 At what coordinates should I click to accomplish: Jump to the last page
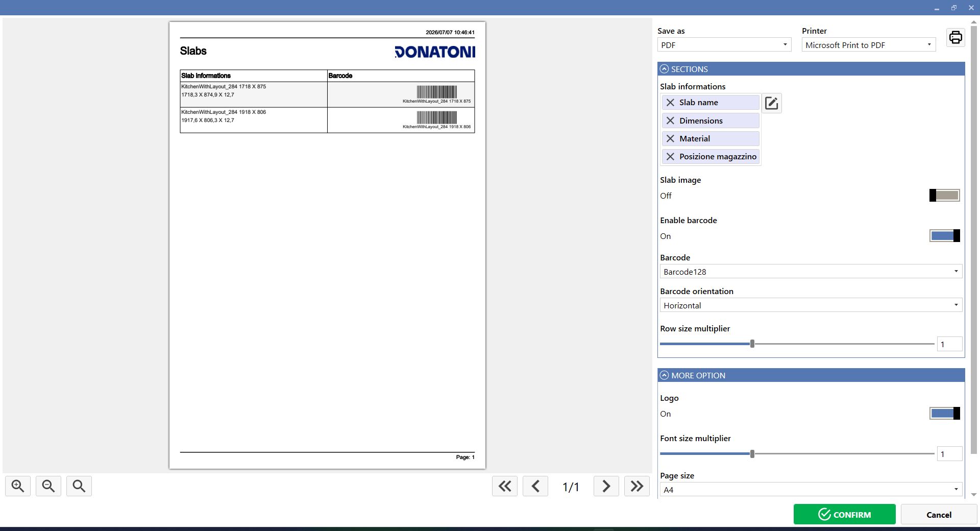[637, 486]
